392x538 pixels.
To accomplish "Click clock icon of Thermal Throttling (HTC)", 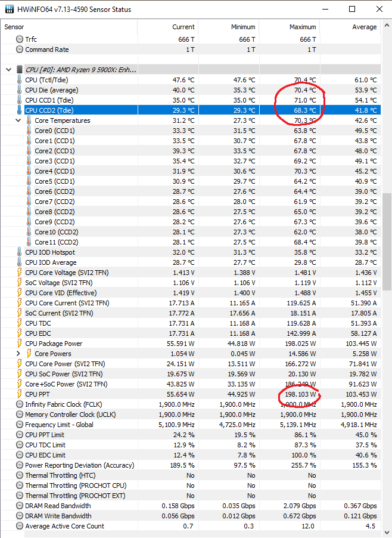I will (x=20, y=475).
